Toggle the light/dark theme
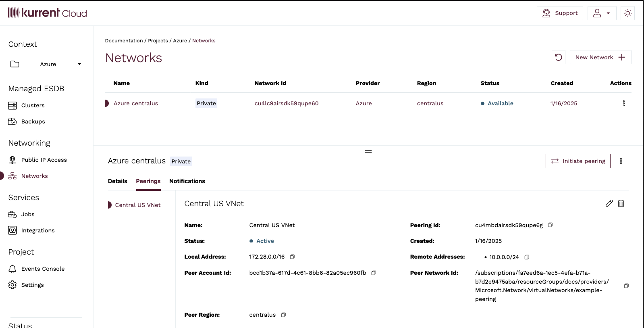 click(627, 13)
